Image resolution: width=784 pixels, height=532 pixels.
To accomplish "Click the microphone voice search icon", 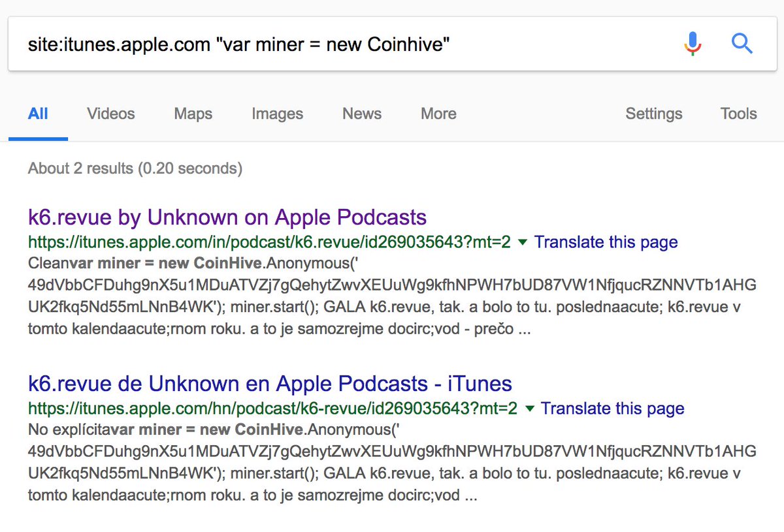I will point(693,44).
